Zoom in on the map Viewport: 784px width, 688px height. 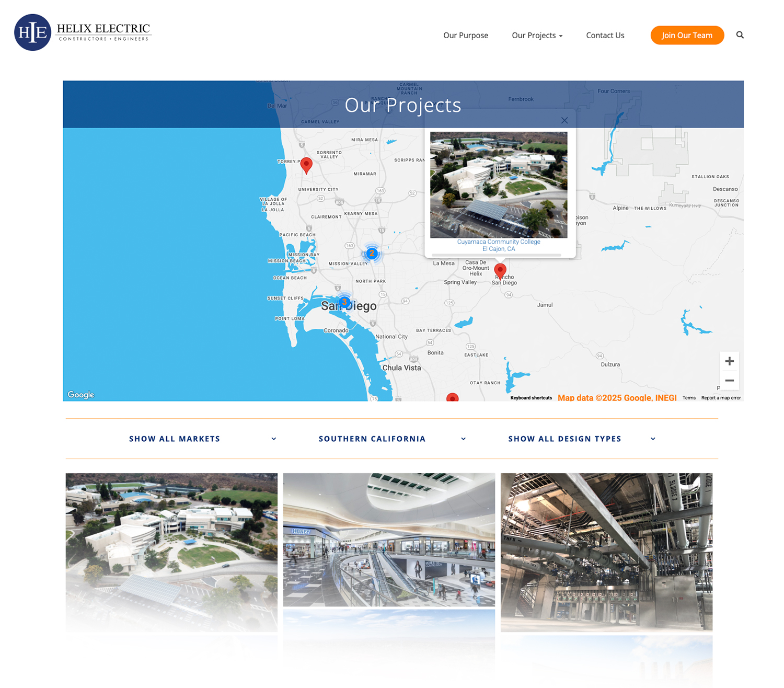point(729,361)
